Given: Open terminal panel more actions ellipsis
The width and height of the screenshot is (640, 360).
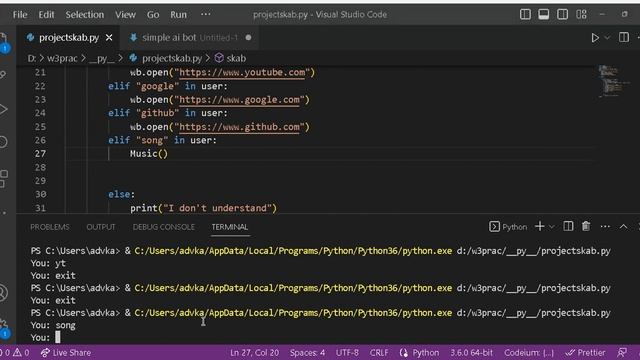Looking at the screenshot, I should tap(605, 227).
